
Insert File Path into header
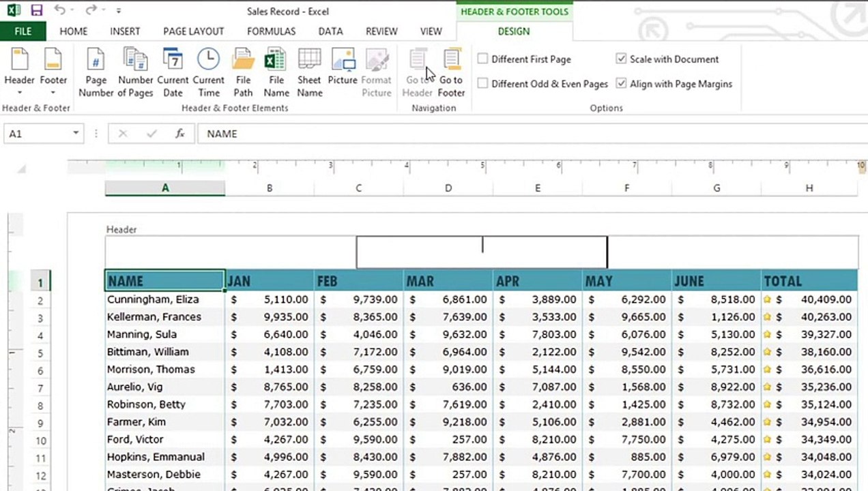click(243, 72)
